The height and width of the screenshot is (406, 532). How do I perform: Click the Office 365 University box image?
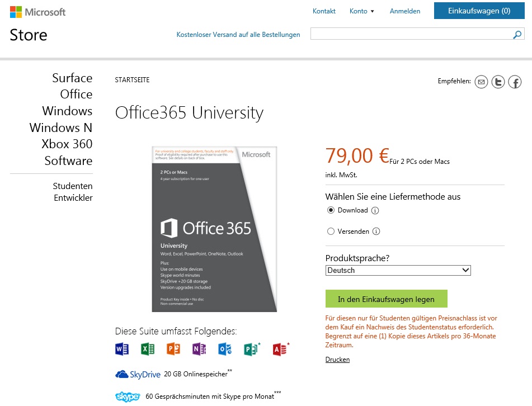[x=214, y=229]
